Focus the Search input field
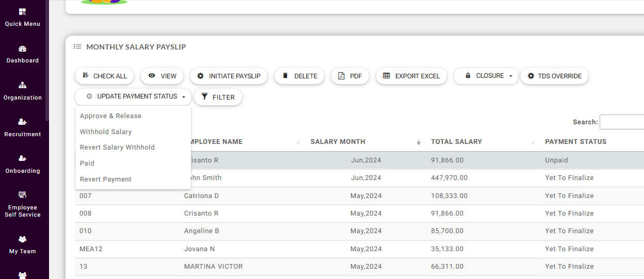The image size is (644, 279). (622, 122)
